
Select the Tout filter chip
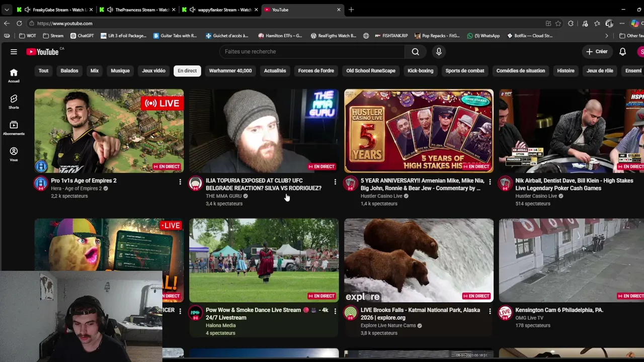(43, 71)
